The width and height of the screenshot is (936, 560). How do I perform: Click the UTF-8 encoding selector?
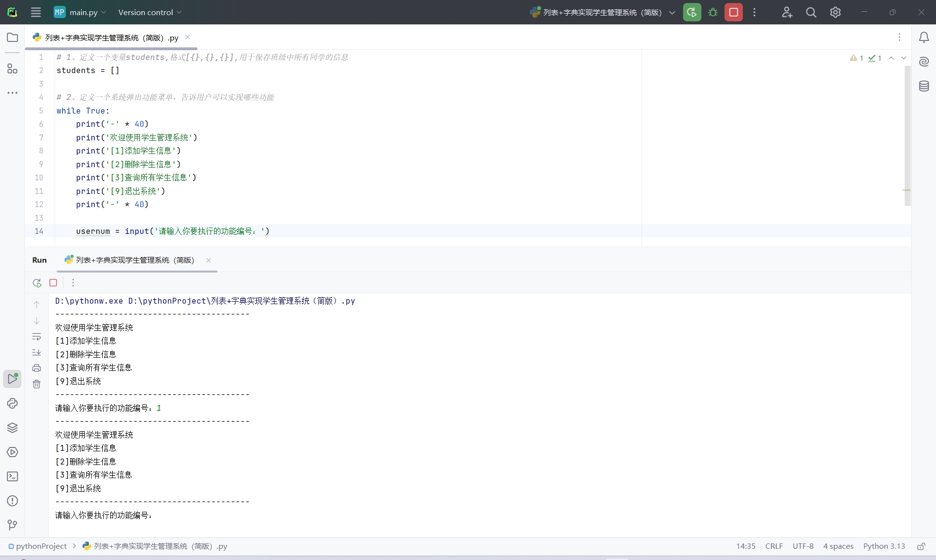tap(802, 546)
